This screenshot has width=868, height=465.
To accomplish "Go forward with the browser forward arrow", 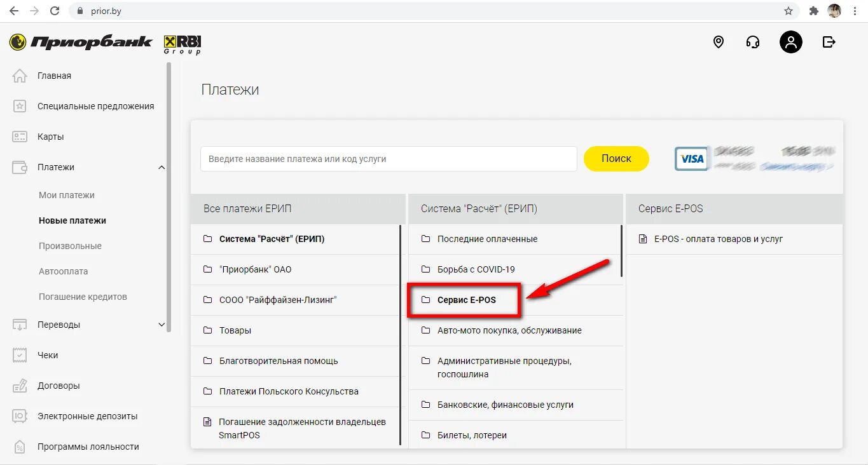I will (34, 11).
